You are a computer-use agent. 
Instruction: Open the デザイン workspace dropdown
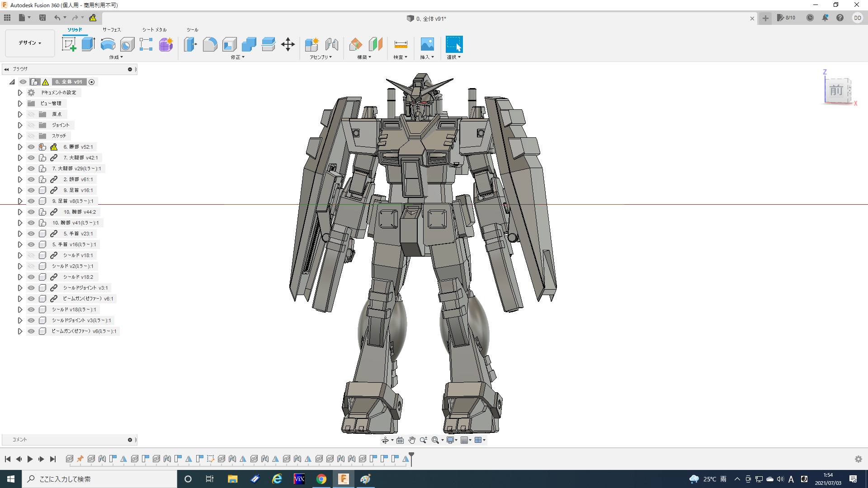pyautogui.click(x=30, y=43)
